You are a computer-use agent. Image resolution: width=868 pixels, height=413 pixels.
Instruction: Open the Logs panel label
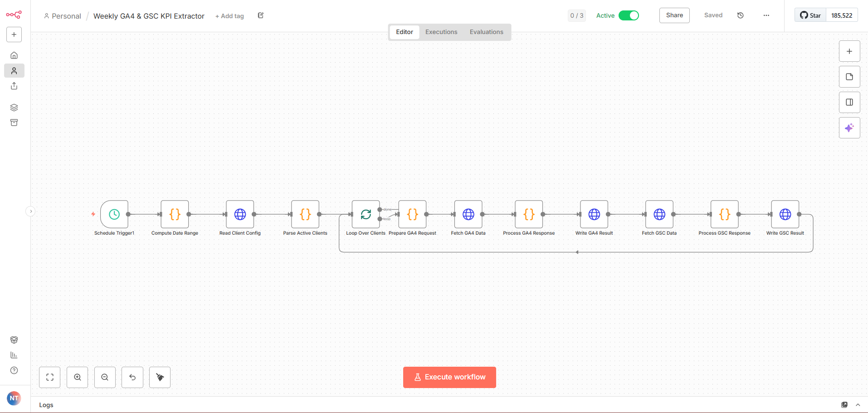[x=46, y=405]
